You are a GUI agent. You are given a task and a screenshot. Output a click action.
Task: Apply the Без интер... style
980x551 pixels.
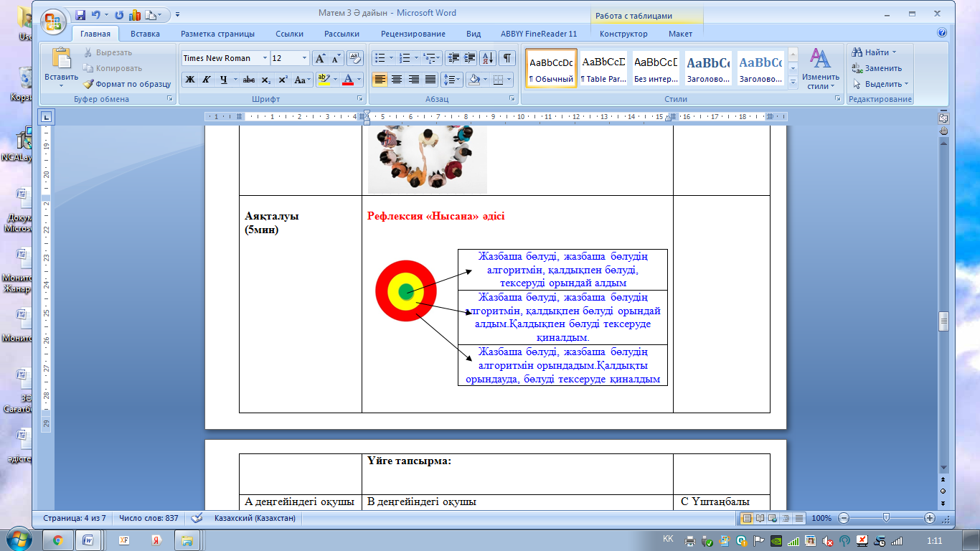click(656, 69)
